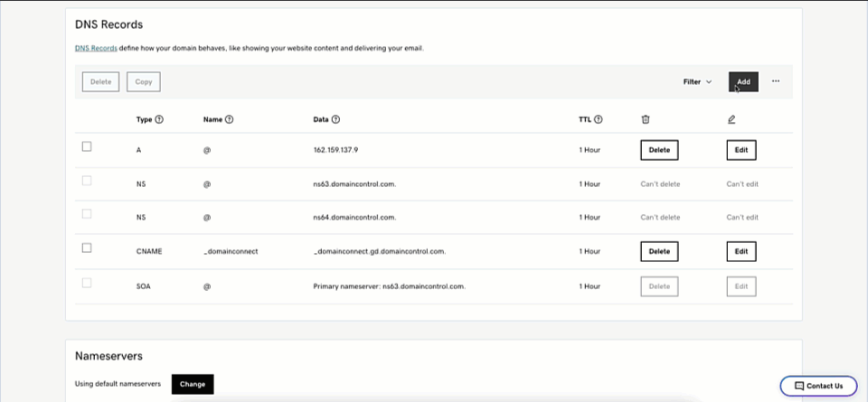This screenshot has height=402, width=868.
Task: Click the trash can column icon
Action: click(645, 119)
